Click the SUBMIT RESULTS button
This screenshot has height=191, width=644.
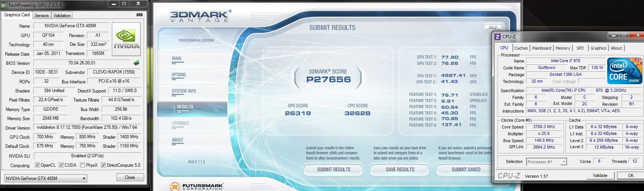click(x=334, y=169)
